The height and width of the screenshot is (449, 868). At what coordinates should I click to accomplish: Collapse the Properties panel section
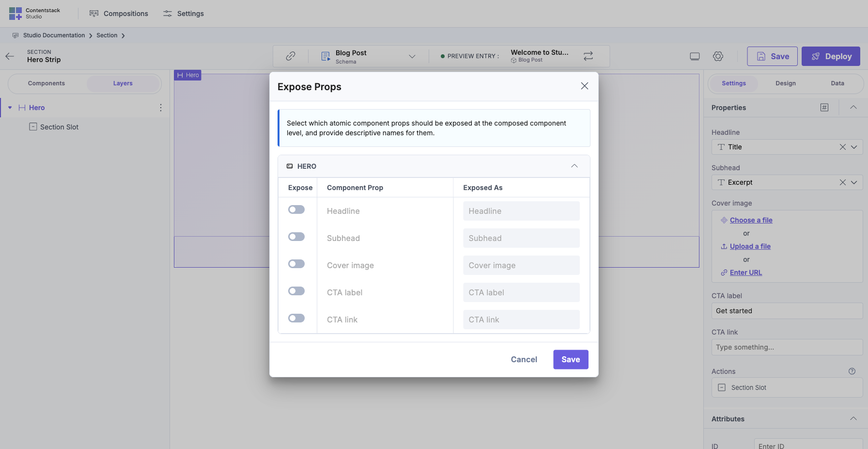tap(853, 107)
